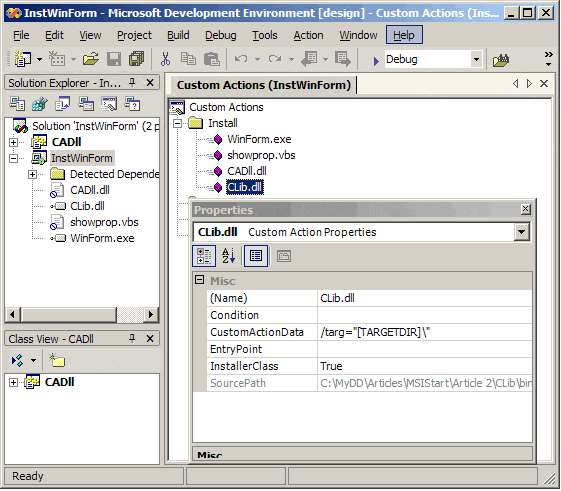The height and width of the screenshot is (491, 561).
Task: Click the Property Pages icon in Properties
Action: coord(284,256)
